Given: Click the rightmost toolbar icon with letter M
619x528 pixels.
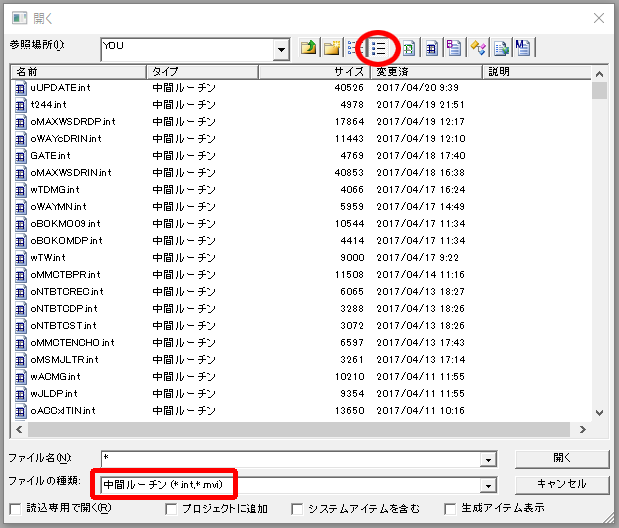Looking at the screenshot, I should (x=523, y=47).
